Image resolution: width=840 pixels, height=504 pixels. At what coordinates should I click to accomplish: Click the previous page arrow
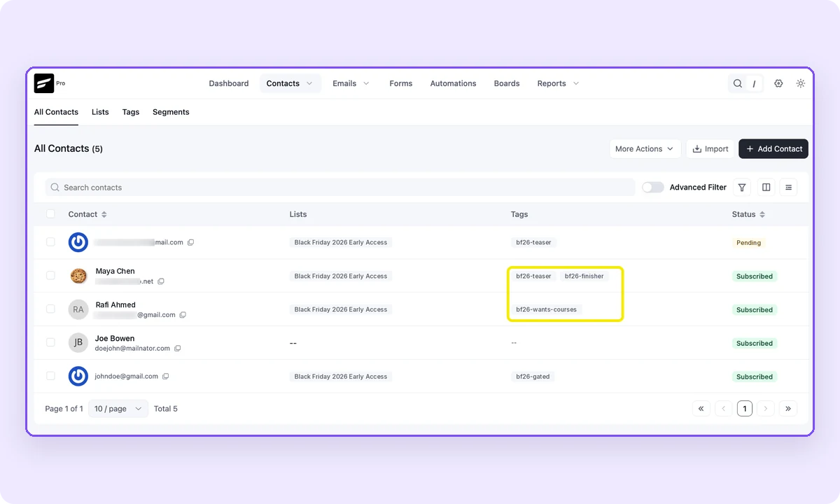point(723,409)
